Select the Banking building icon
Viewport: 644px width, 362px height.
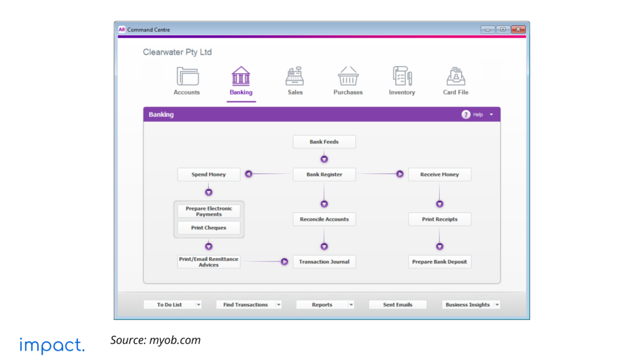coord(241,76)
